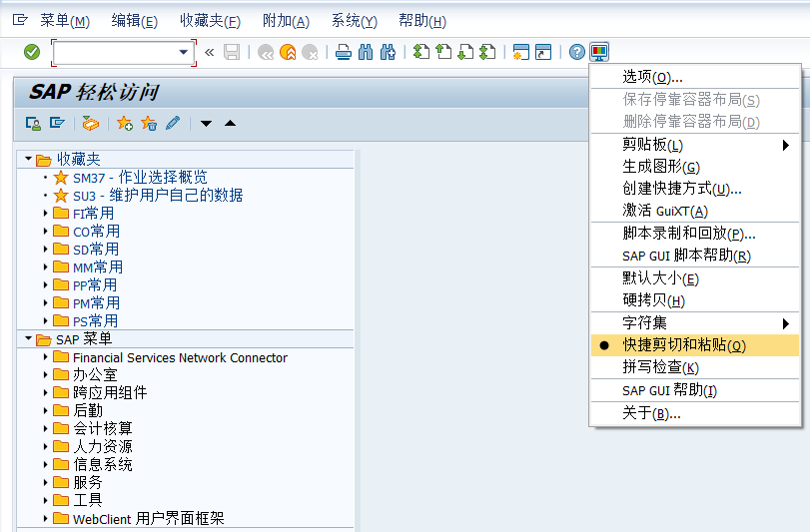This screenshot has height=532, width=810.
Task: Click the Print icon
Action: pyautogui.click(x=344, y=52)
